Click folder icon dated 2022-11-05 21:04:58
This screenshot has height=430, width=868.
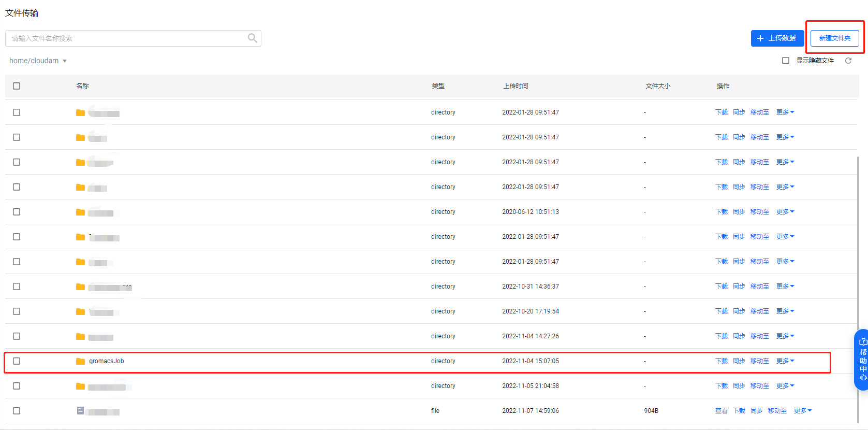(x=80, y=386)
